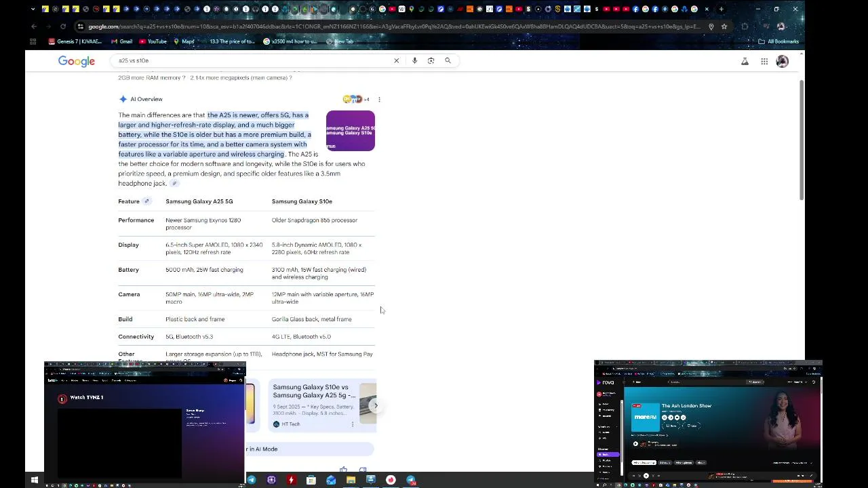The height and width of the screenshot is (488, 868).
Task: Start voice search with the microphone icon
Action: pos(414,60)
